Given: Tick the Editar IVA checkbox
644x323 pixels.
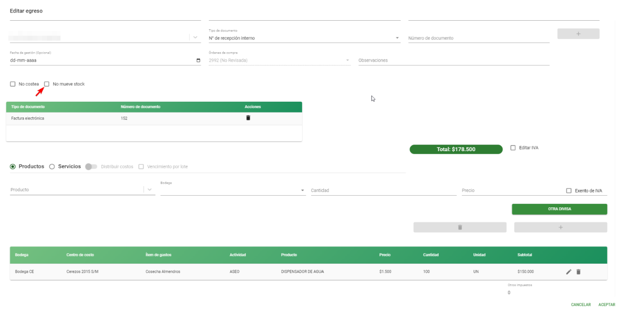Looking at the screenshot, I should [x=513, y=148].
